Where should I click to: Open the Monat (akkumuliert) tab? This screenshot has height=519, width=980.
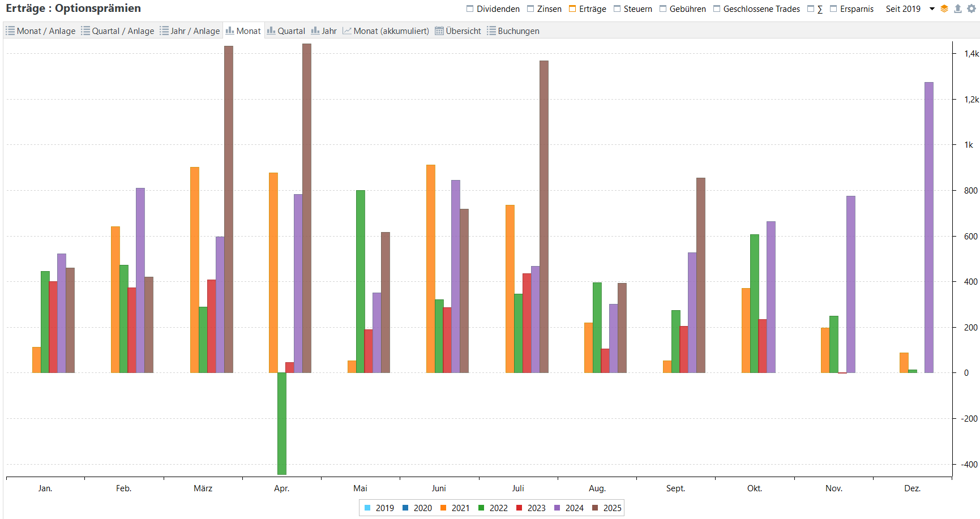click(386, 31)
